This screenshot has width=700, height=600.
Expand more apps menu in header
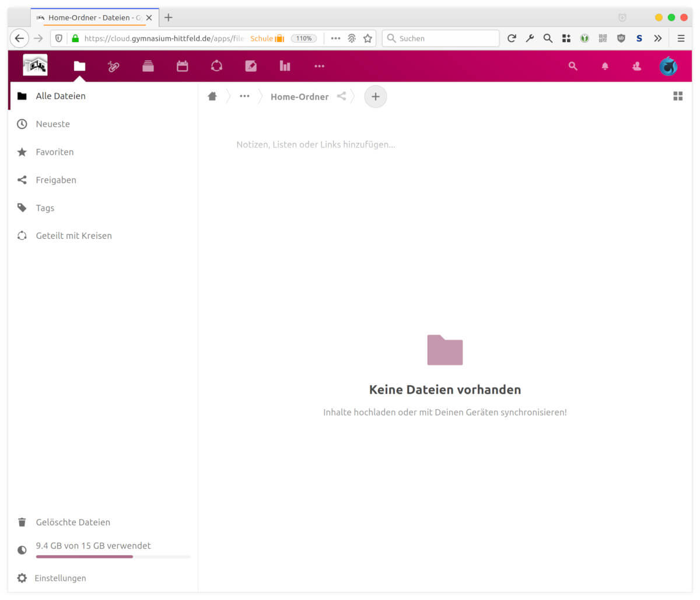point(319,66)
